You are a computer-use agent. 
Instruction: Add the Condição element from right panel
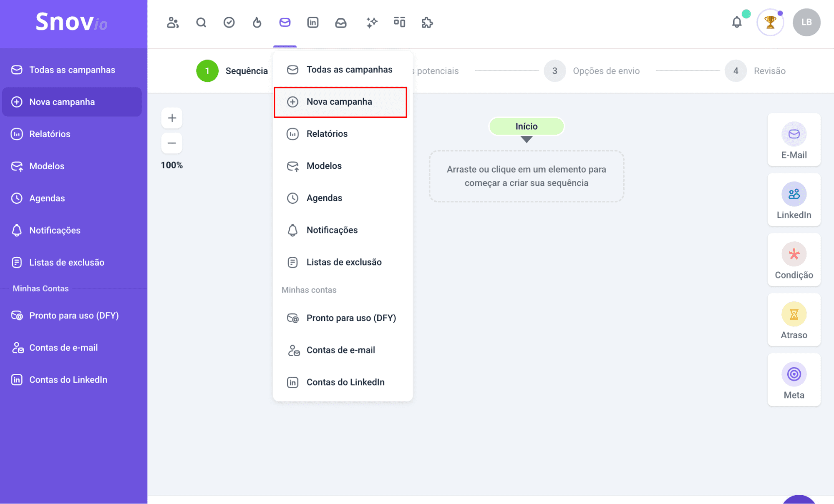click(x=794, y=260)
